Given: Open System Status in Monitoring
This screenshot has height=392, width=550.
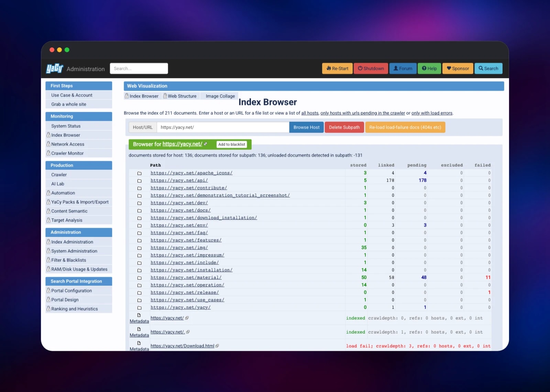Looking at the screenshot, I should point(79,126).
